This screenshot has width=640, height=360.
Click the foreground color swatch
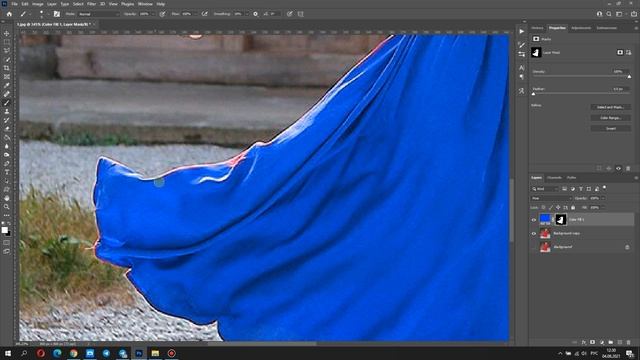tap(4, 230)
